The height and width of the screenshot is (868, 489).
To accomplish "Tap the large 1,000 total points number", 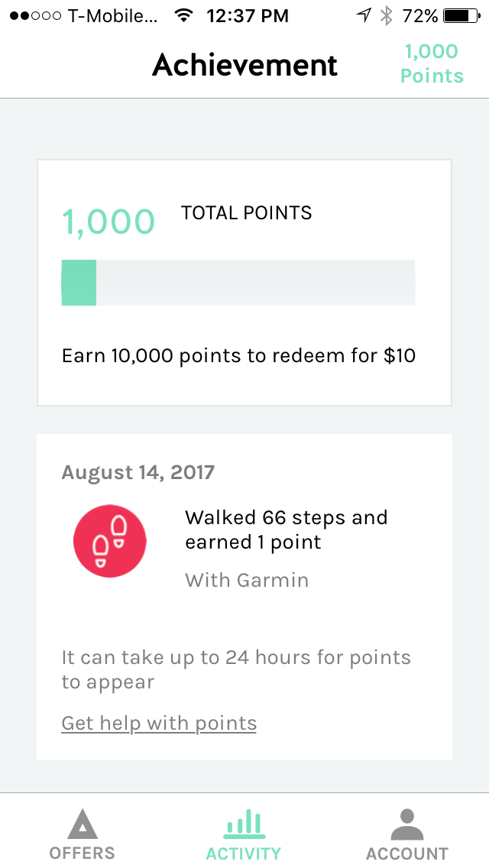I will pyautogui.click(x=108, y=222).
